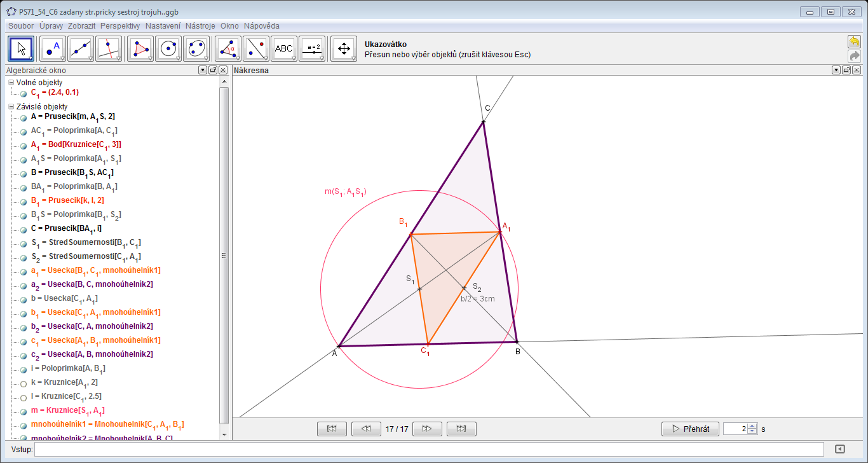Open Algebraické okno panel options arrow
The height and width of the screenshot is (463, 868).
click(x=203, y=71)
